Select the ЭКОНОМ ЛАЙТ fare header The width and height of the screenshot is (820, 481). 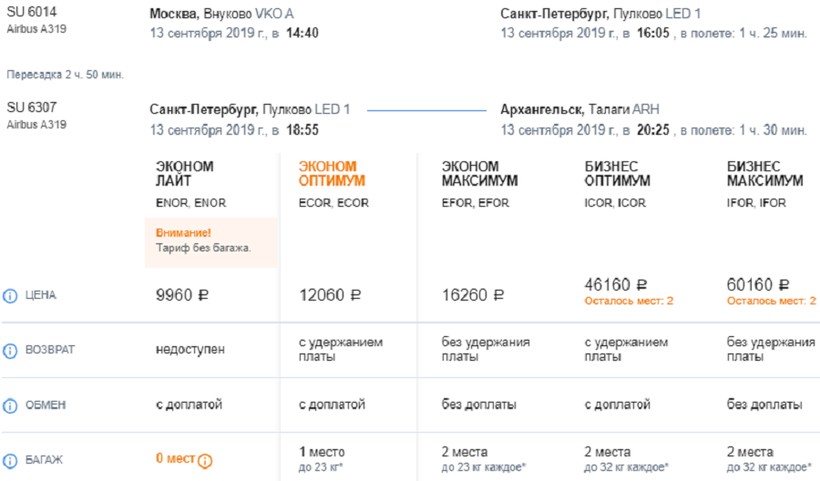[185, 173]
